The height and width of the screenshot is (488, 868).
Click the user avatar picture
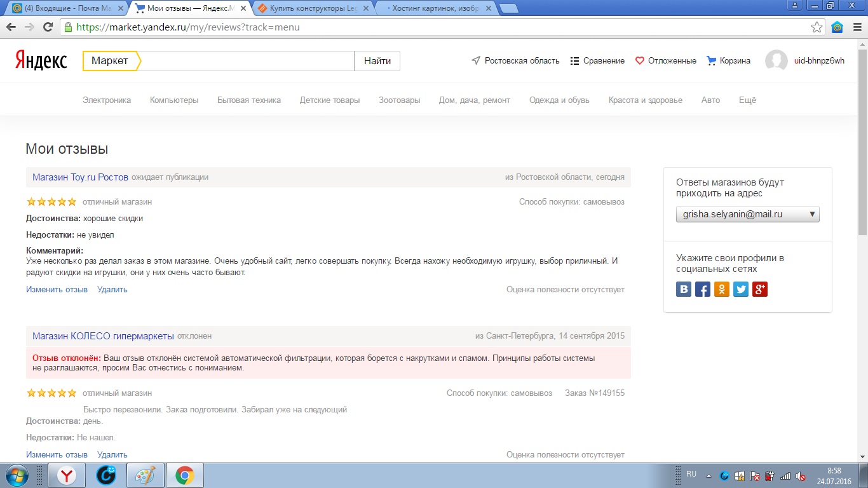776,61
